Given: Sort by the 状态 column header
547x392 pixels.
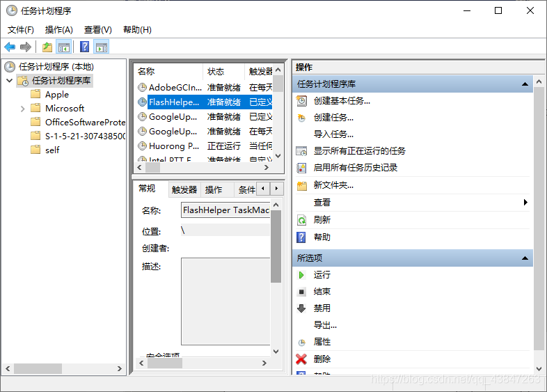Looking at the screenshot, I should [x=223, y=72].
